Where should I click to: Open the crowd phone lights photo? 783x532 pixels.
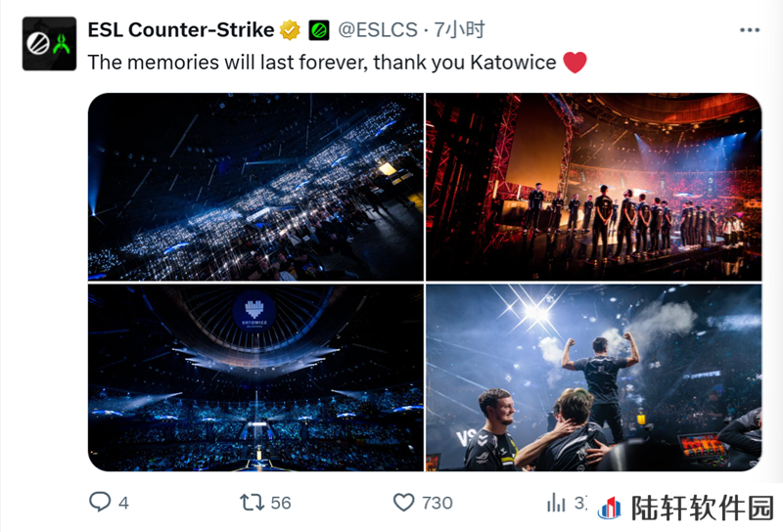click(x=255, y=187)
